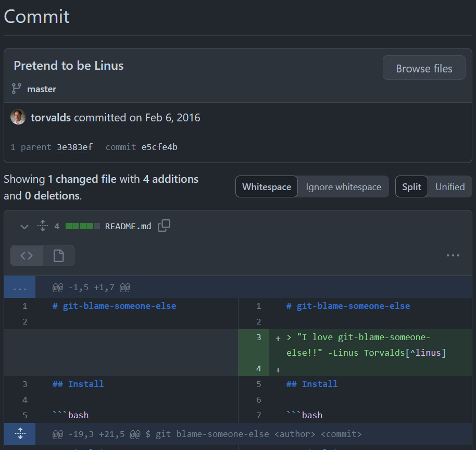476x450 pixels.
Task: Open torvalds avatar image
Action: [18, 117]
